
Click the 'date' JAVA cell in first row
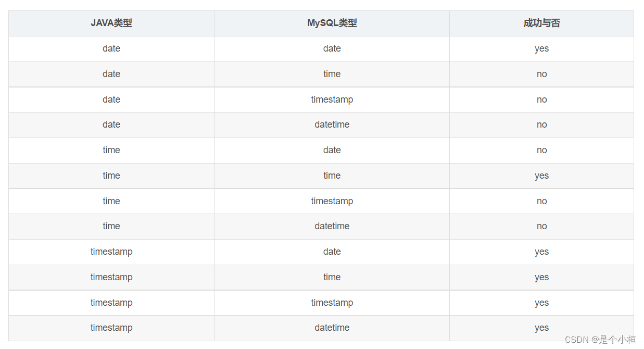[111, 49]
